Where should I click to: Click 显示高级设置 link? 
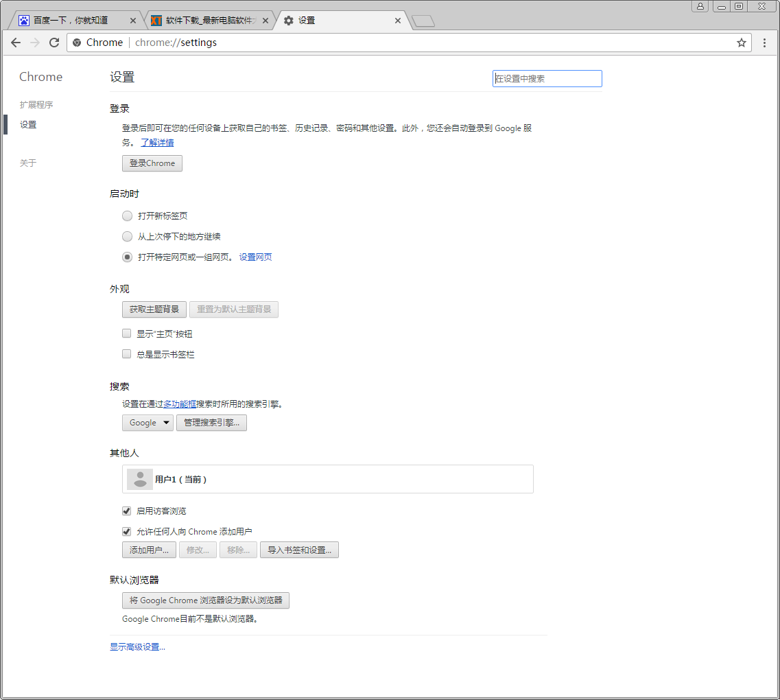pos(137,646)
